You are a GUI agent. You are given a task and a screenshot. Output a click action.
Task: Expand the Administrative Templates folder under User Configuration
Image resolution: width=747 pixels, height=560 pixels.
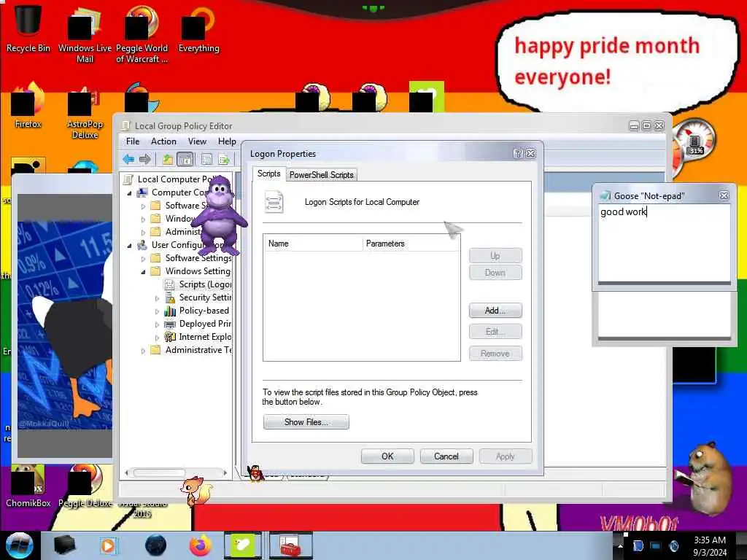143,351
